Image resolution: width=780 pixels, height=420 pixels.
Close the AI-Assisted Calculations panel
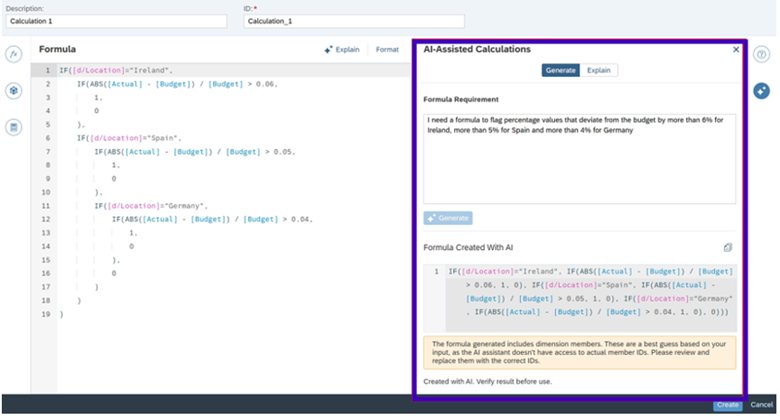tap(736, 49)
